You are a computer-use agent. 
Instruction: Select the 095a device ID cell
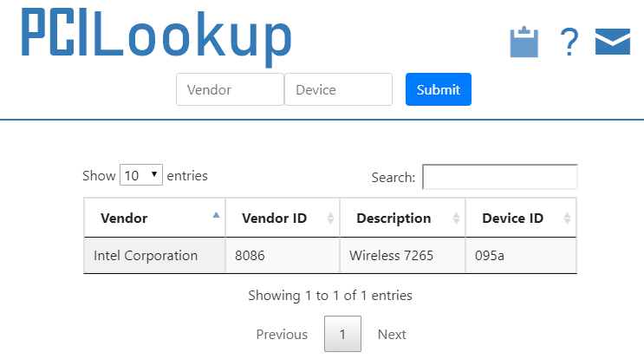coord(521,256)
